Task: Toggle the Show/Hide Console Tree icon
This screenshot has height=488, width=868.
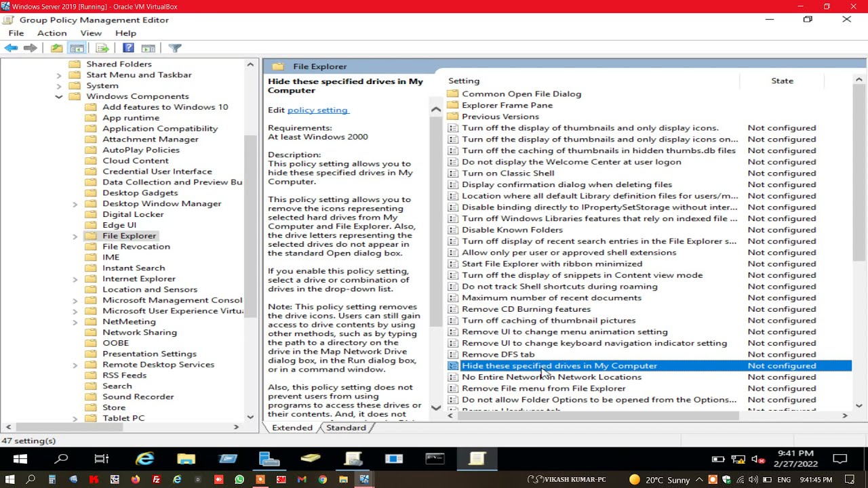Action: click(77, 48)
